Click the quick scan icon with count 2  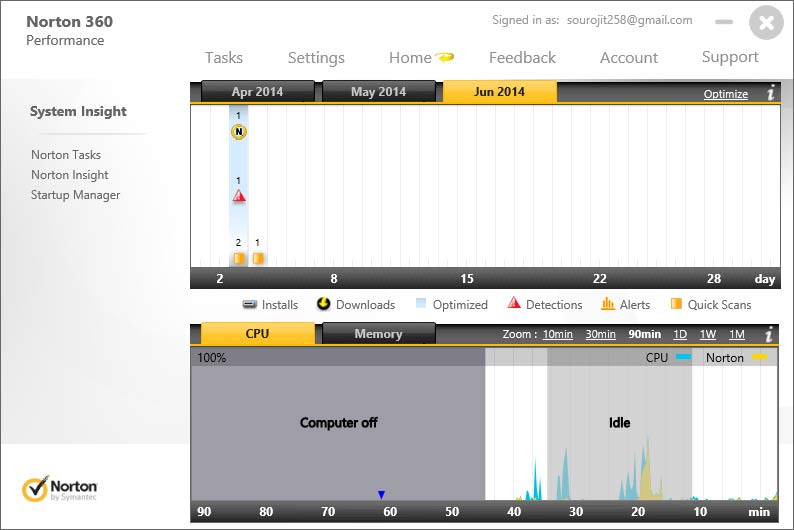click(x=239, y=259)
